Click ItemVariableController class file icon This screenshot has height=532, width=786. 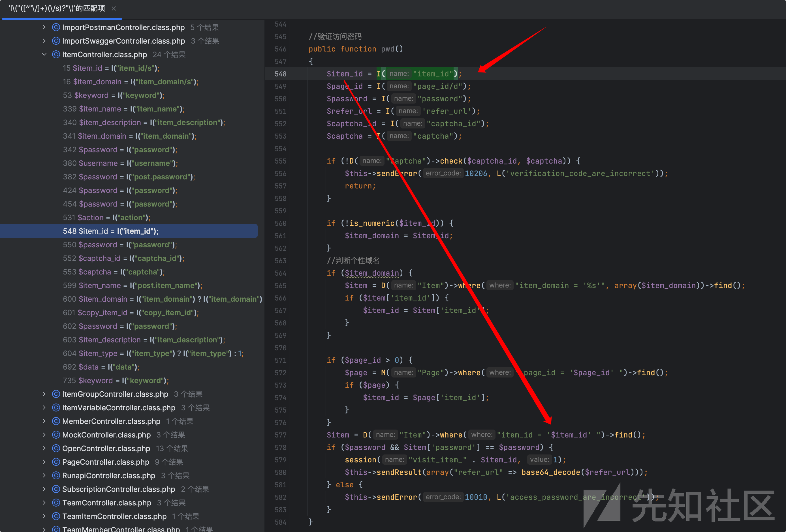click(x=56, y=407)
